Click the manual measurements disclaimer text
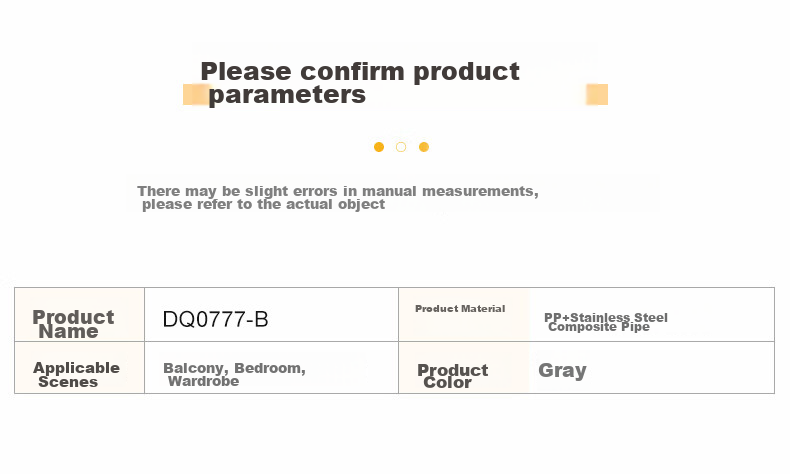Image resolution: width=790 pixels, height=474 pixels. 338,197
